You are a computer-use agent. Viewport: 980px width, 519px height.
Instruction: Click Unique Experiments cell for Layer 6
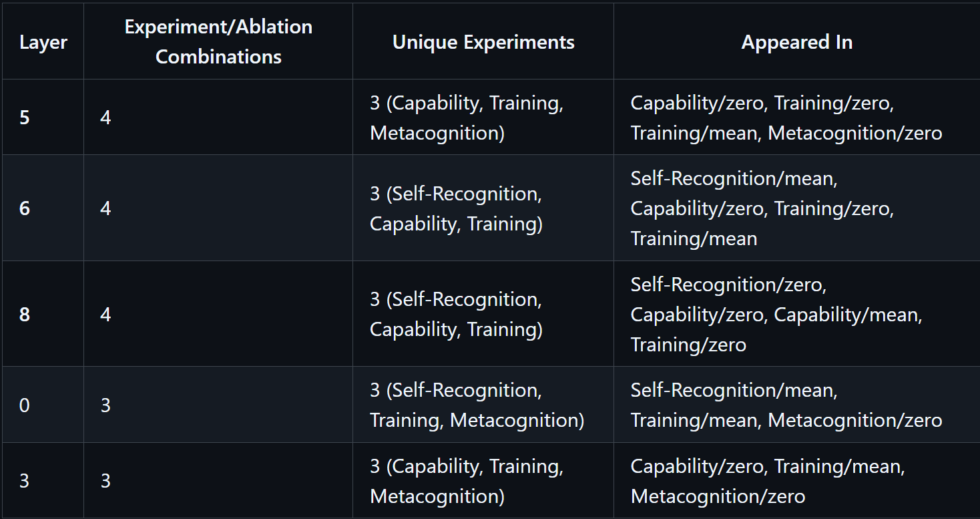tap(483, 208)
